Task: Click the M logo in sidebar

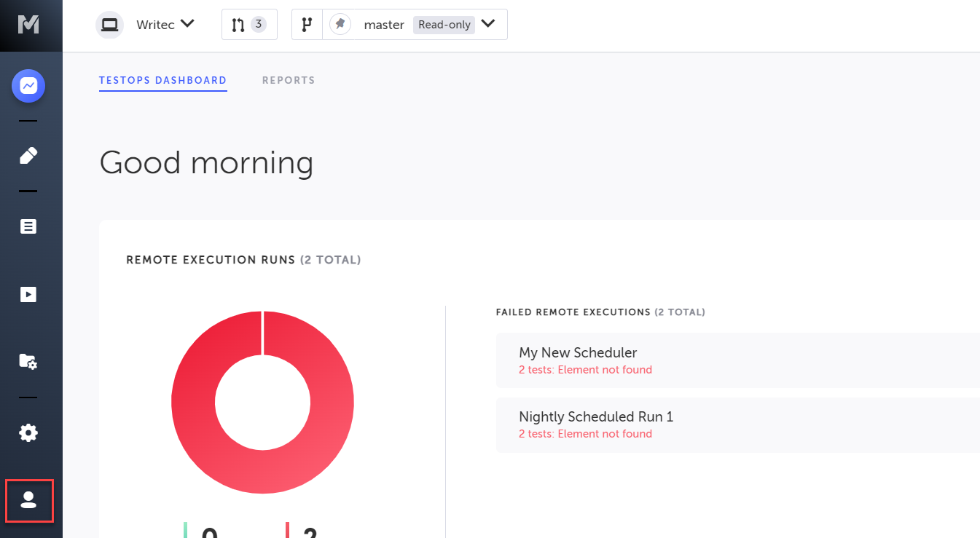Action: 28,24
